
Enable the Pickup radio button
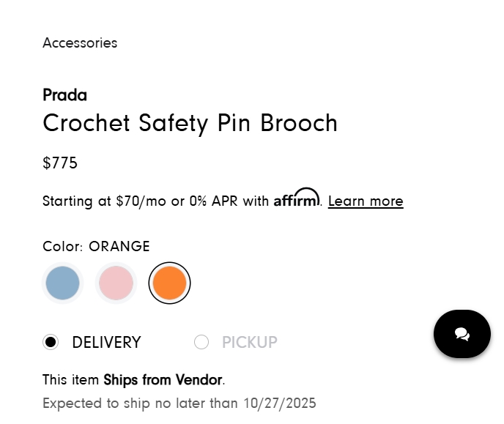pos(201,342)
